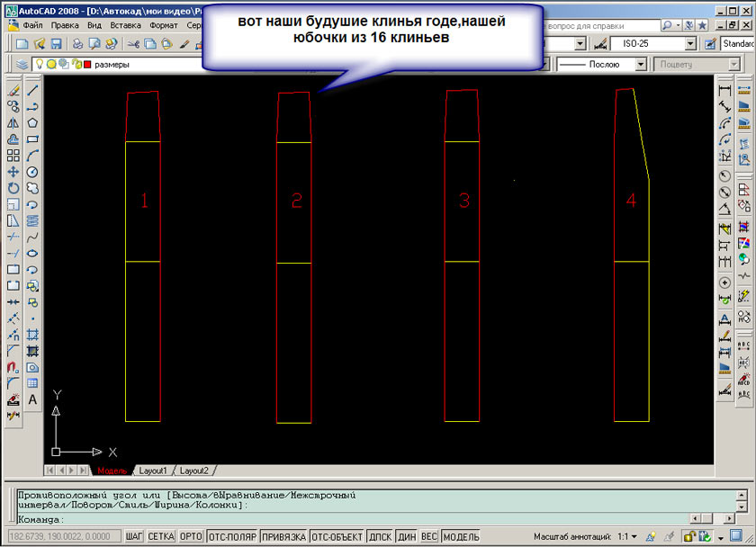756x547 pixels.
Task: Select the Rotate modify tool
Action: click(x=13, y=187)
